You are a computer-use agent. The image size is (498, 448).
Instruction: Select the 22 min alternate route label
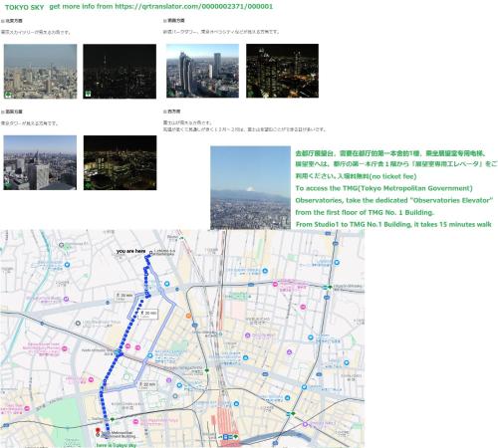point(147,385)
